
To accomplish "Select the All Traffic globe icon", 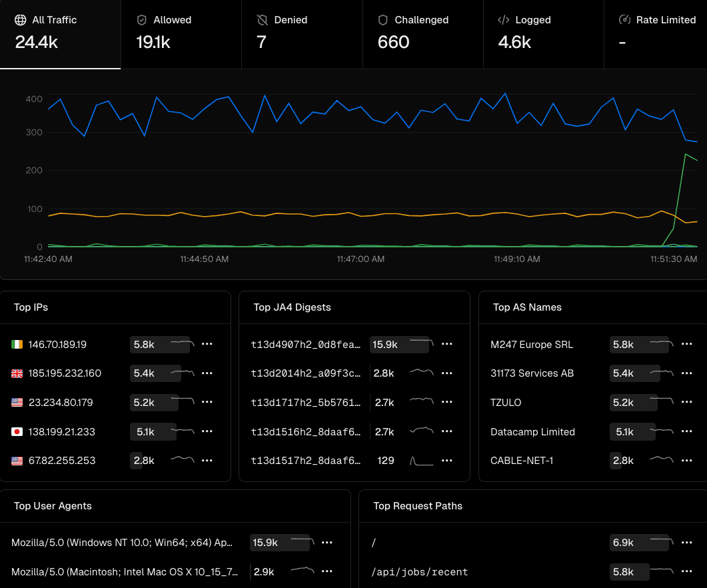I will [22, 20].
